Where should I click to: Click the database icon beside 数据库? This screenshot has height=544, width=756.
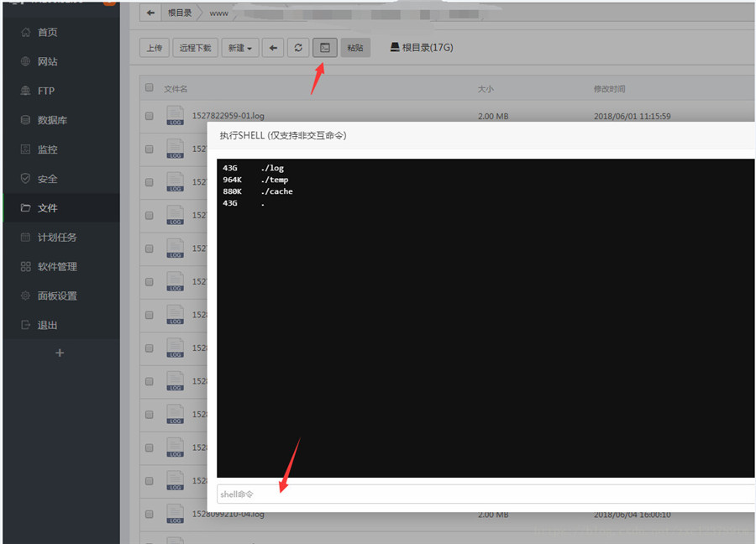coord(25,120)
